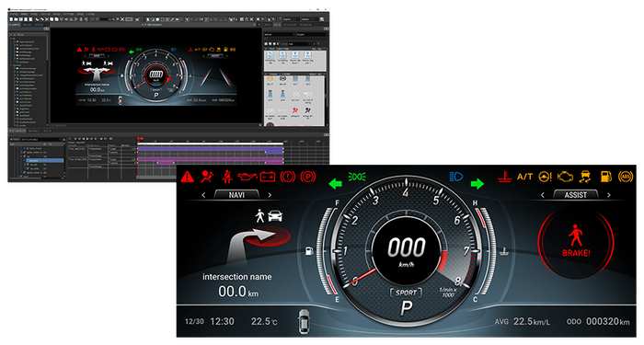Click the amber steering wheel warning icon
The image size is (644, 345).
click(x=545, y=177)
